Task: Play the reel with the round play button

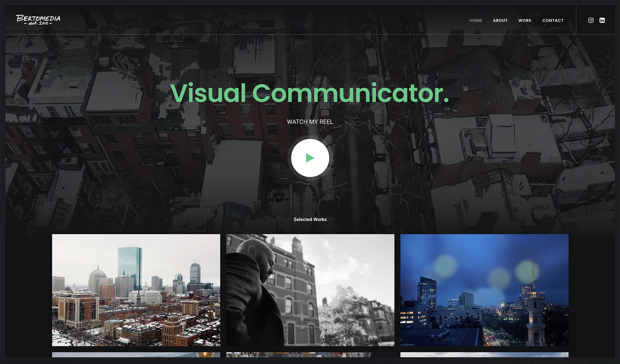Action: [x=310, y=158]
